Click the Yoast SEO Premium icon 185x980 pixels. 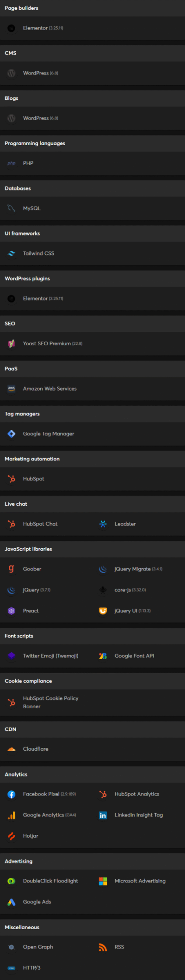pos(12,343)
